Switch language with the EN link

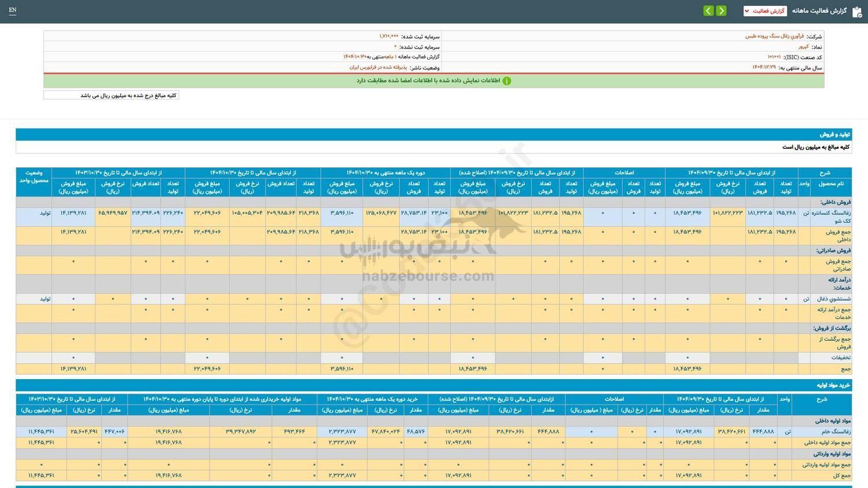point(13,10)
